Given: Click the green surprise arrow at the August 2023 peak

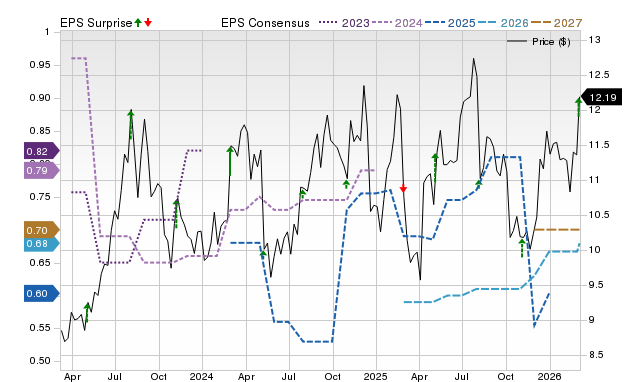Looking at the screenshot, I should coord(131,124).
